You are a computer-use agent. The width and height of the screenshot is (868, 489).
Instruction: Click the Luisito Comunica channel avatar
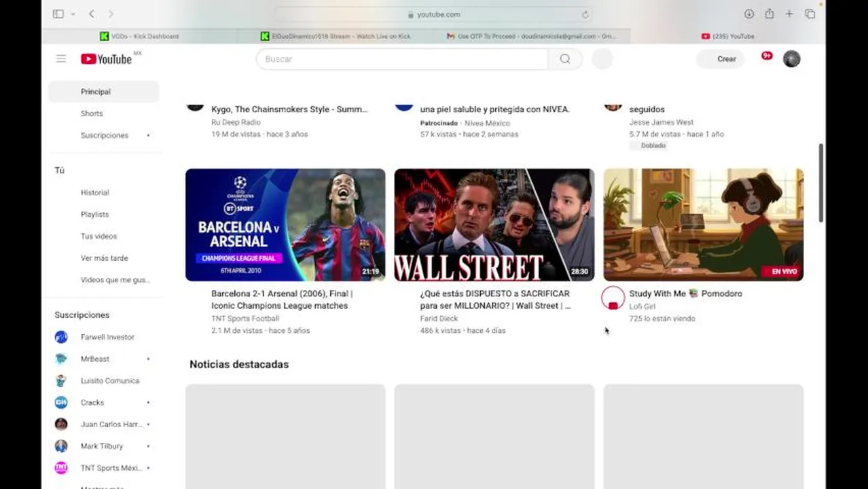[x=61, y=380]
